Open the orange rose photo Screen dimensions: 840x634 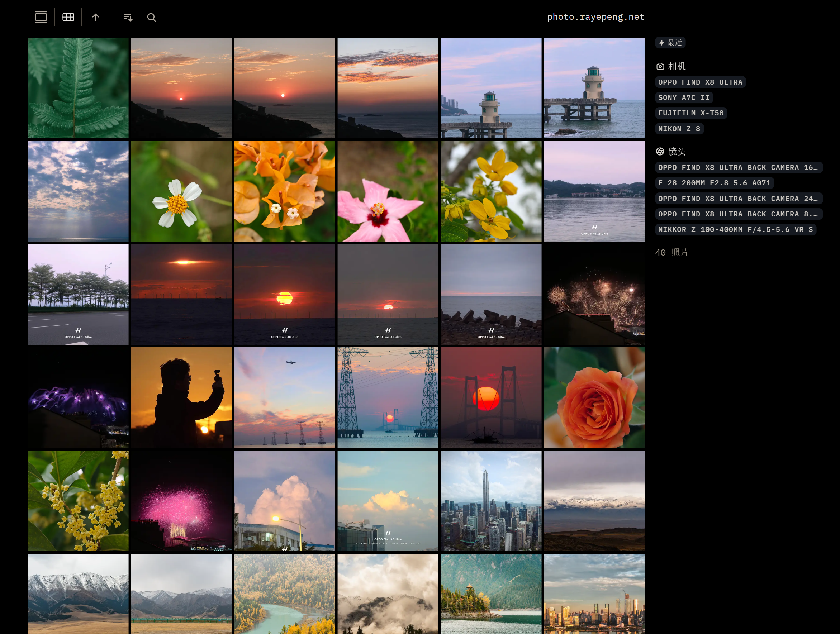(x=594, y=397)
